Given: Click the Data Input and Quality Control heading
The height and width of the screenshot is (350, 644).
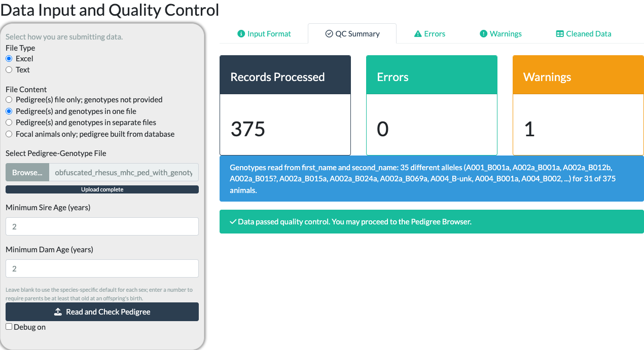Looking at the screenshot, I should (x=110, y=10).
